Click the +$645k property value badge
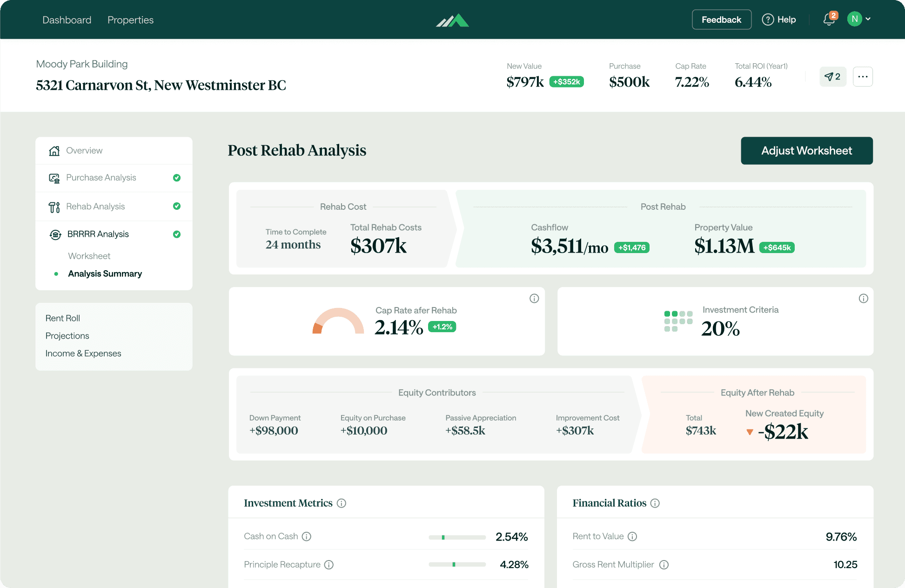Image resolution: width=905 pixels, height=588 pixels. [x=777, y=247]
